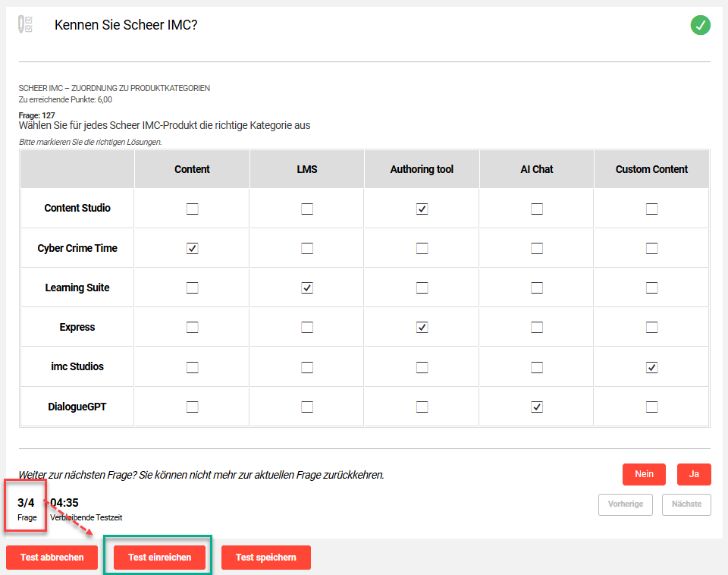Uncheck Content for Cyber Crime Time
Viewport: 728px width, 575px height.
click(x=192, y=249)
